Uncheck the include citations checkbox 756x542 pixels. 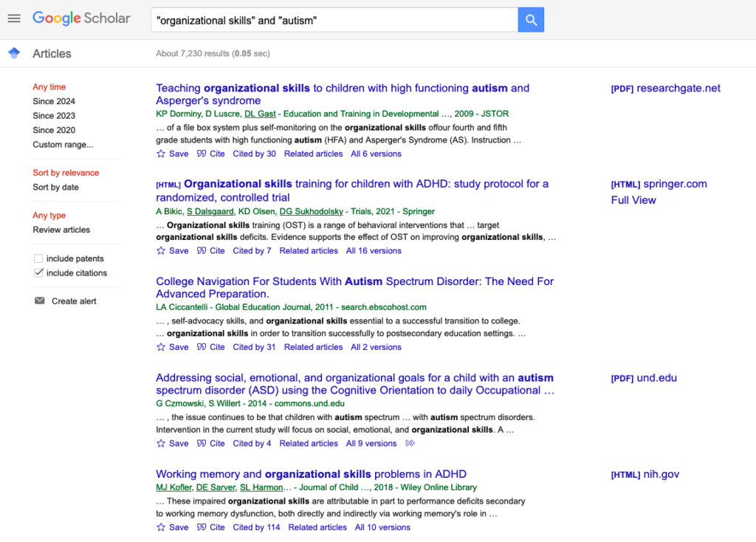tap(38, 273)
